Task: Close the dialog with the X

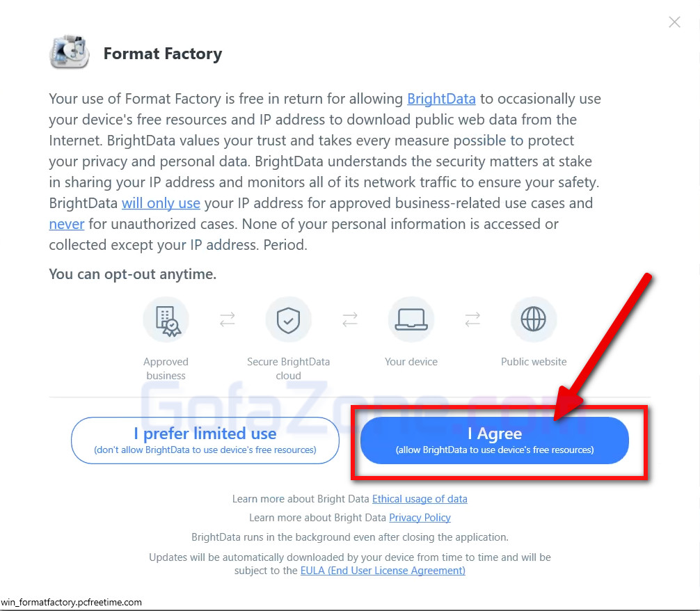Action: tap(674, 22)
